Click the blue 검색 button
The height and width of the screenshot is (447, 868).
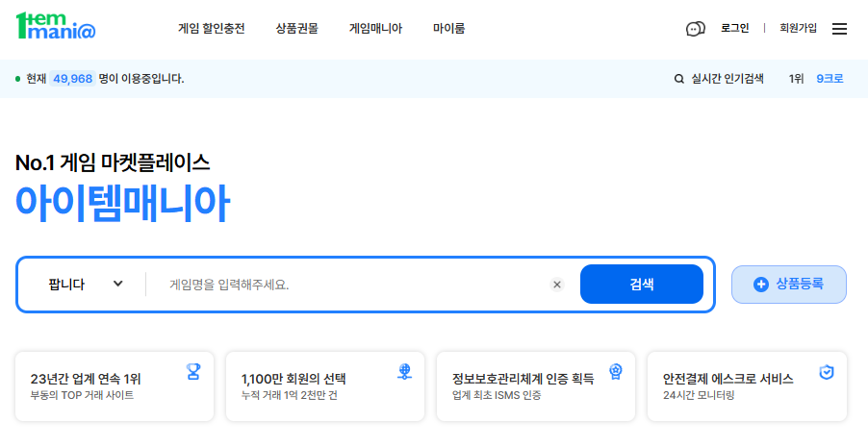coord(642,285)
